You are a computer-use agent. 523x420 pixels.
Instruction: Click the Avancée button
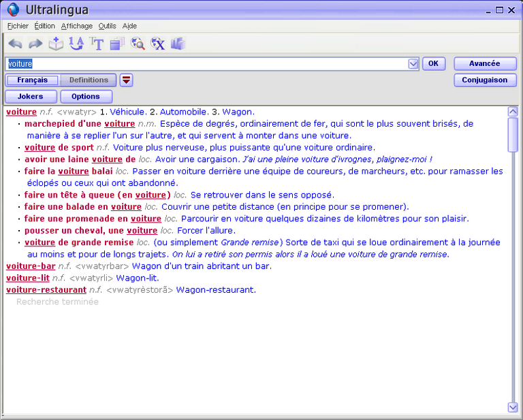[x=485, y=64]
